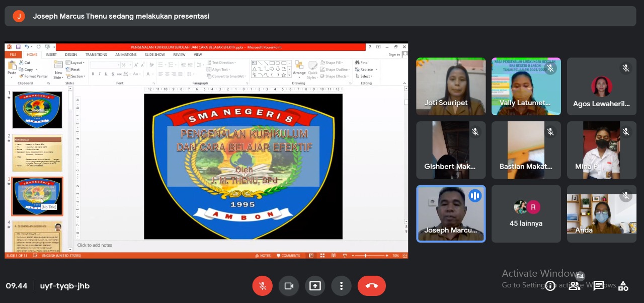This screenshot has width=644, height=303.
Task: Open the TRANSITIONS ribbon tab
Action: pos(96,54)
